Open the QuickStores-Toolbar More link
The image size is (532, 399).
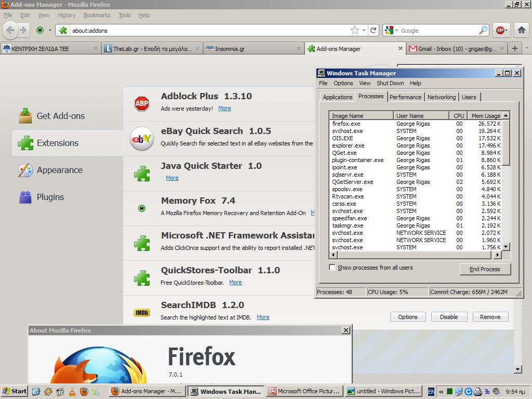coord(235,282)
